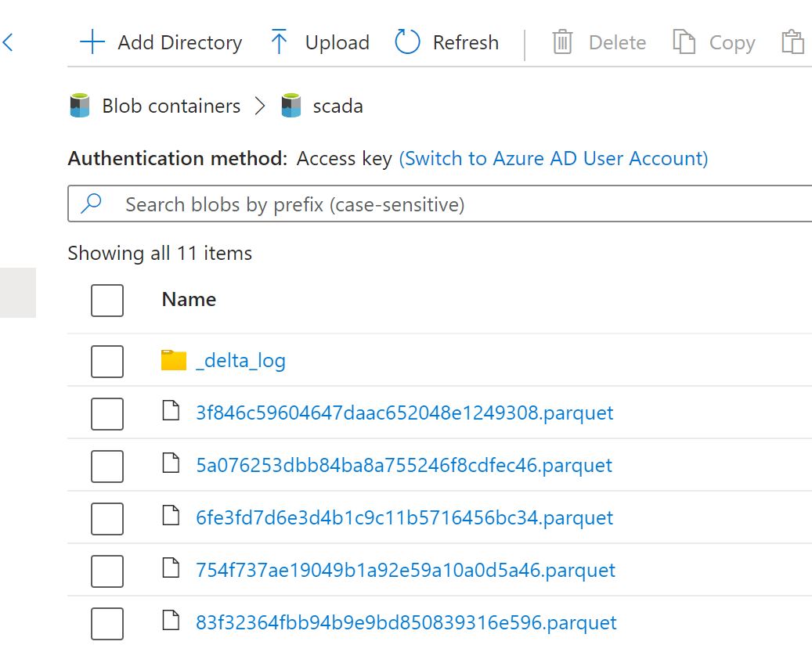The height and width of the screenshot is (645, 812).
Task: Open the _delta_log folder icon
Action: click(x=173, y=360)
